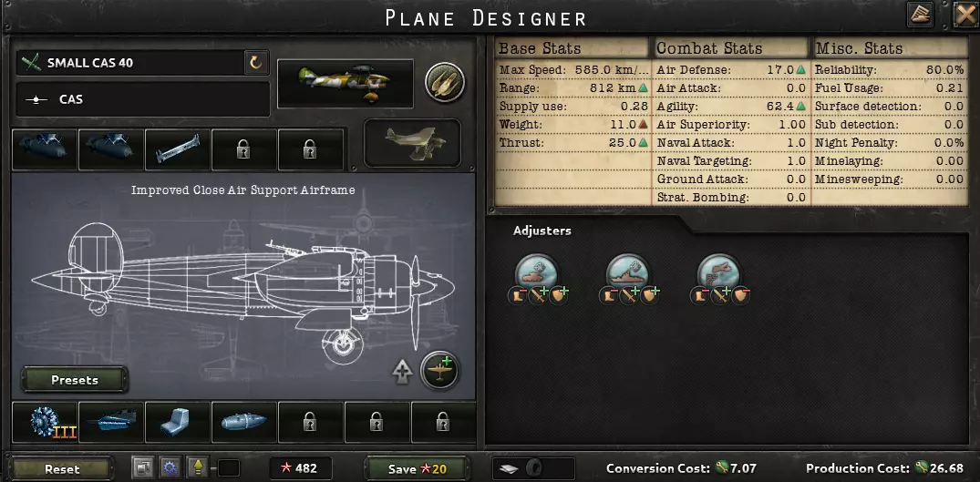Randomize the SMALL CAS 40 name

256,63
